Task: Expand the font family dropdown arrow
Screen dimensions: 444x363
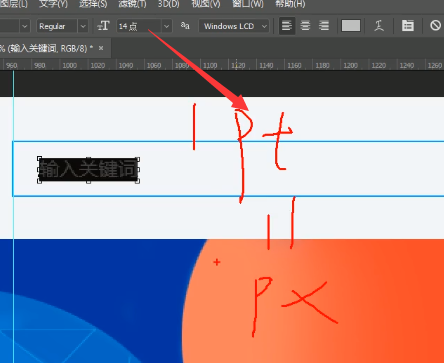Action: (25, 26)
